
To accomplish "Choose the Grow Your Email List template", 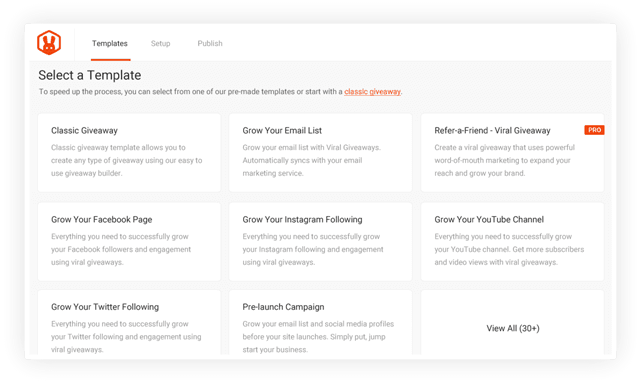I will tap(320, 153).
